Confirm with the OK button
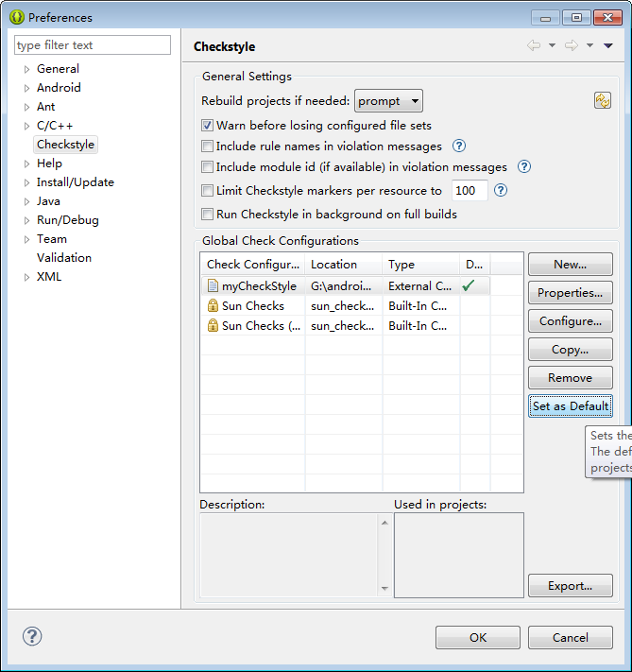The width and height of the screenshot is (632, 672). pos(478,637)
